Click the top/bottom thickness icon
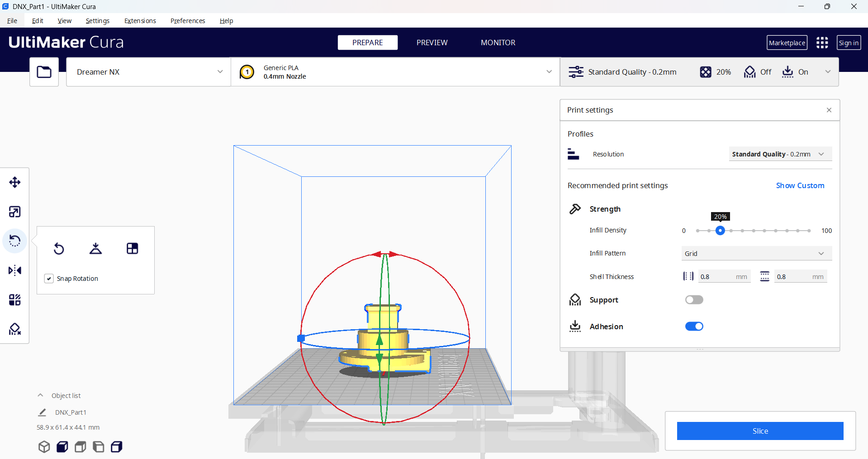This screenshot has width=868, height=459. tap(764, 276)
